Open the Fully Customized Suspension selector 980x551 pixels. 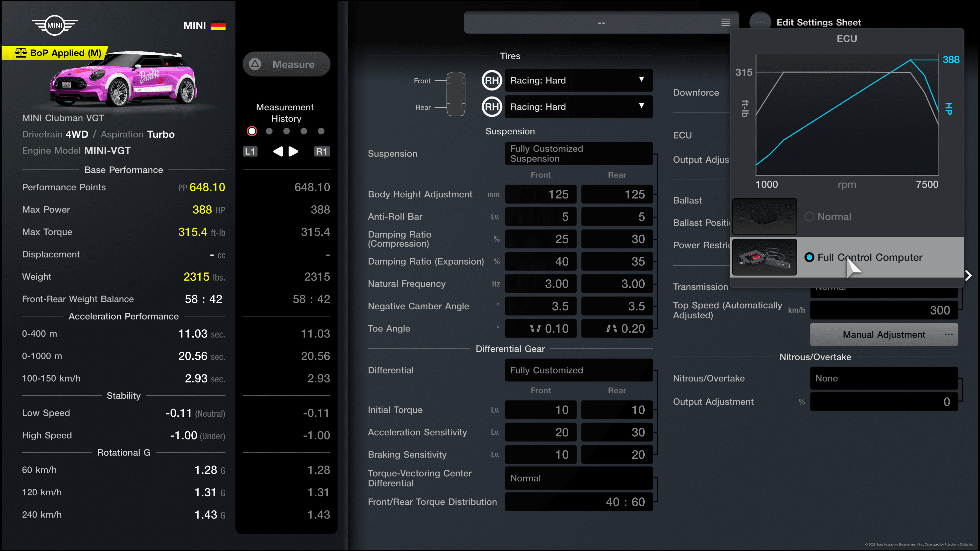[578, 154]
